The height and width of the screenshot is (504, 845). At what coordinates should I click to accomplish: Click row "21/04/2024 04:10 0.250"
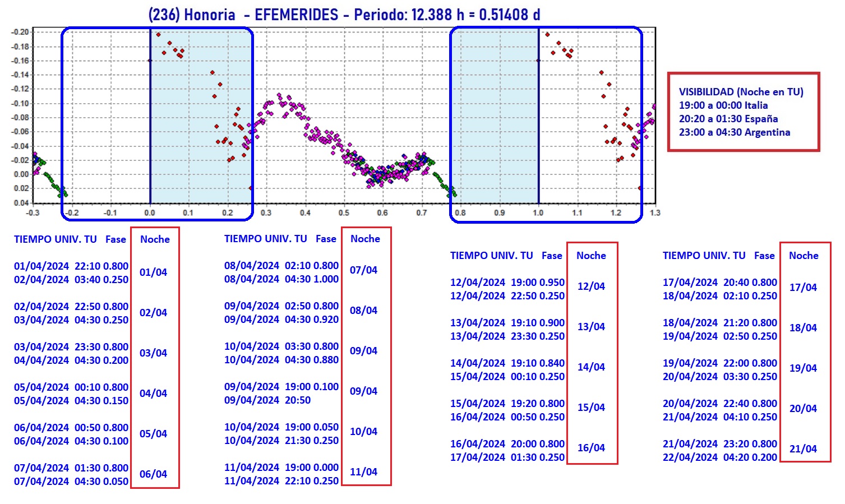click(720, 417)
